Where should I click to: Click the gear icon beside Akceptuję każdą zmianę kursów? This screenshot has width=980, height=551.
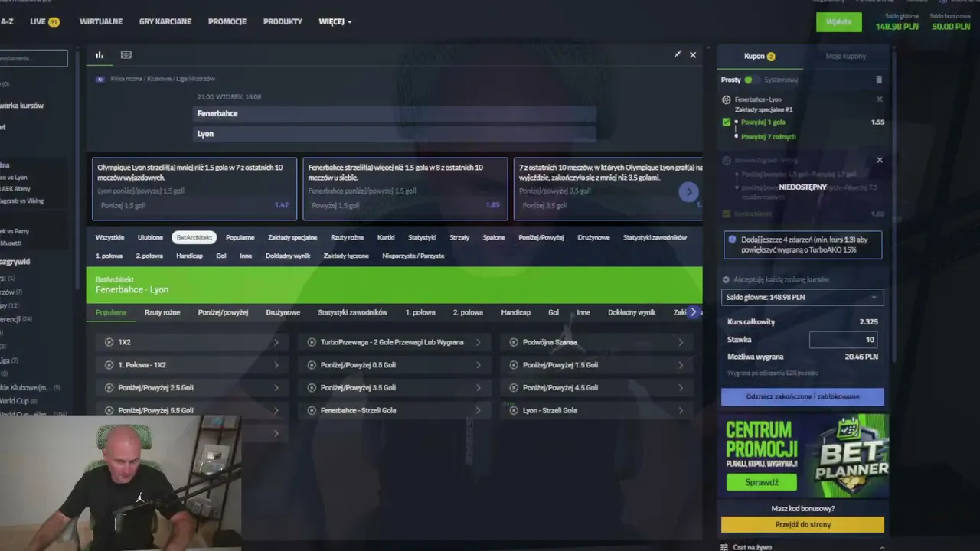pos(727,280)
